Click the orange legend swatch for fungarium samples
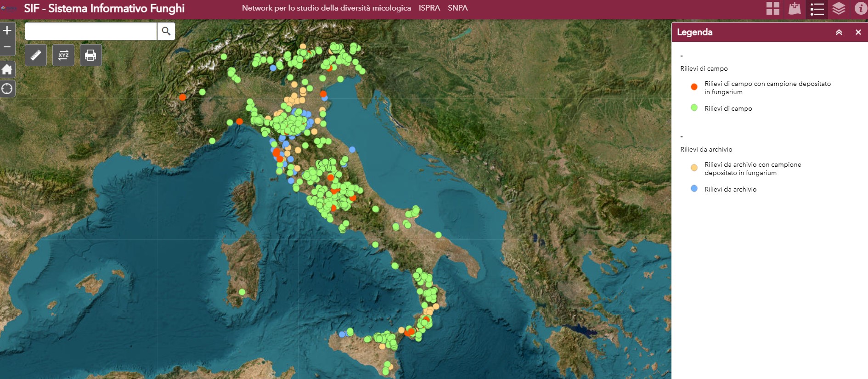This screenshot has width=868, height=379. [694, 87]
